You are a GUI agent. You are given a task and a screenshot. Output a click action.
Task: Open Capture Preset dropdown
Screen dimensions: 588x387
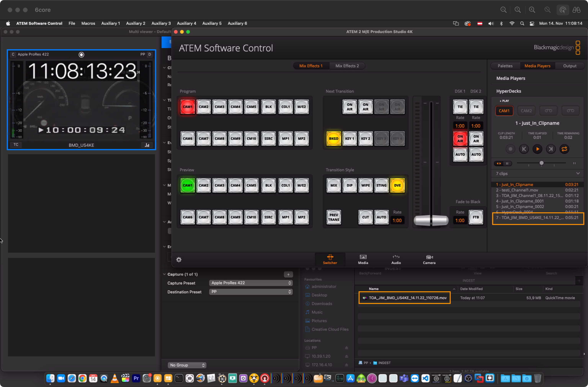coord(251,283)
